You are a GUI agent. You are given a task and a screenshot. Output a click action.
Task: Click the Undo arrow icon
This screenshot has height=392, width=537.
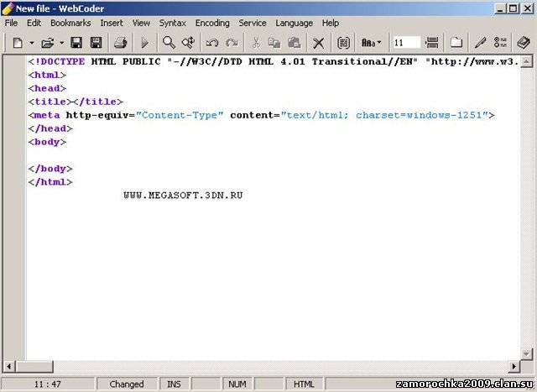tap(212, 42)
